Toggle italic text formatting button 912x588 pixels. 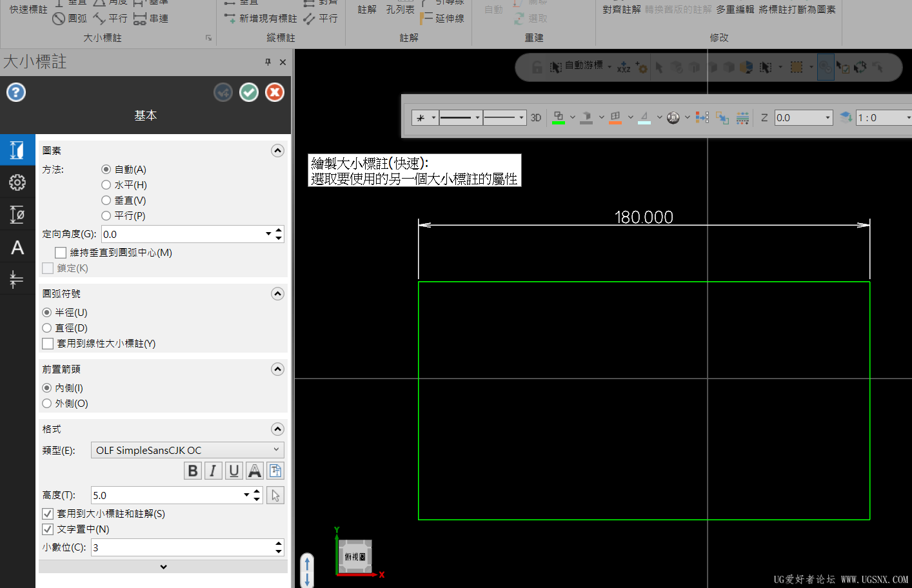pos(213,471)
